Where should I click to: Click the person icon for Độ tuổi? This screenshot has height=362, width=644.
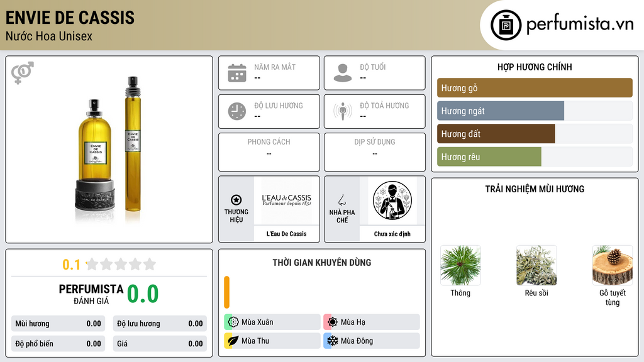pyautogui.click(x=343, y=73)
